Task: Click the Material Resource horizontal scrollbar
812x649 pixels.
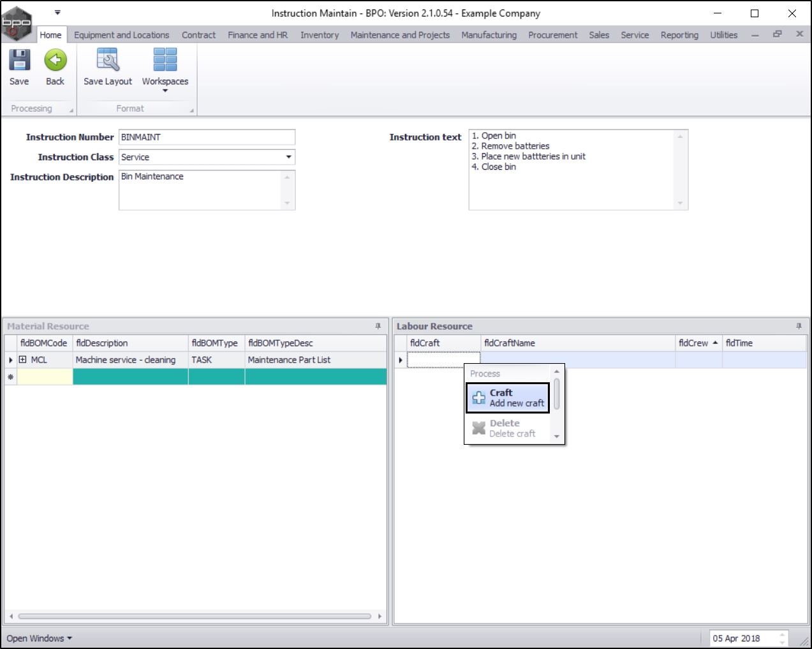Action: coord(195,616)
